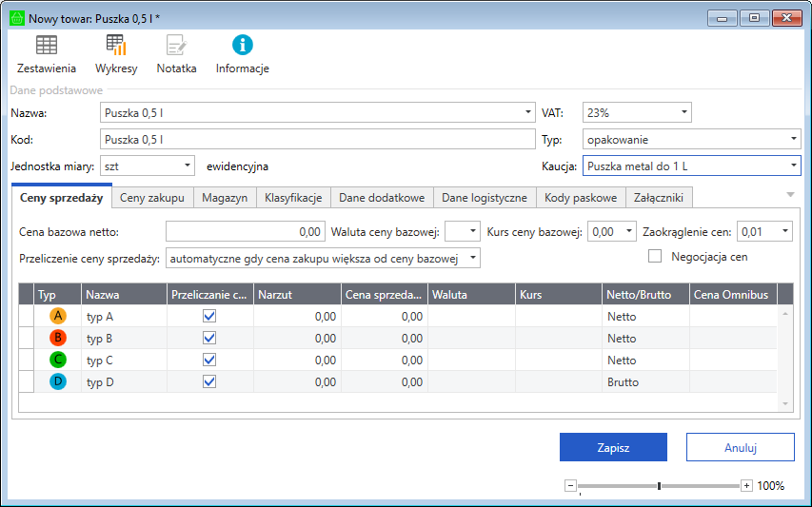The image size is (812, 507).
Task: Close the Nowy towar window
Action: point(786,18)
